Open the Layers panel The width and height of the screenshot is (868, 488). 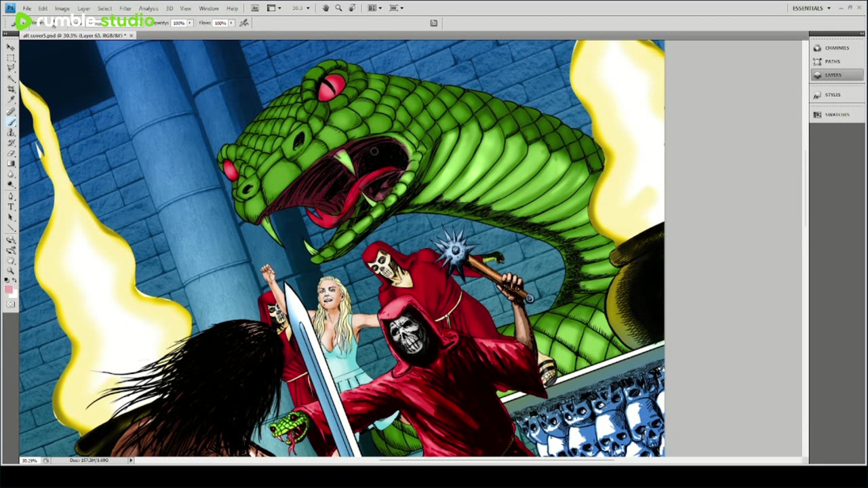pyautogui.click(x=837, y=75)
